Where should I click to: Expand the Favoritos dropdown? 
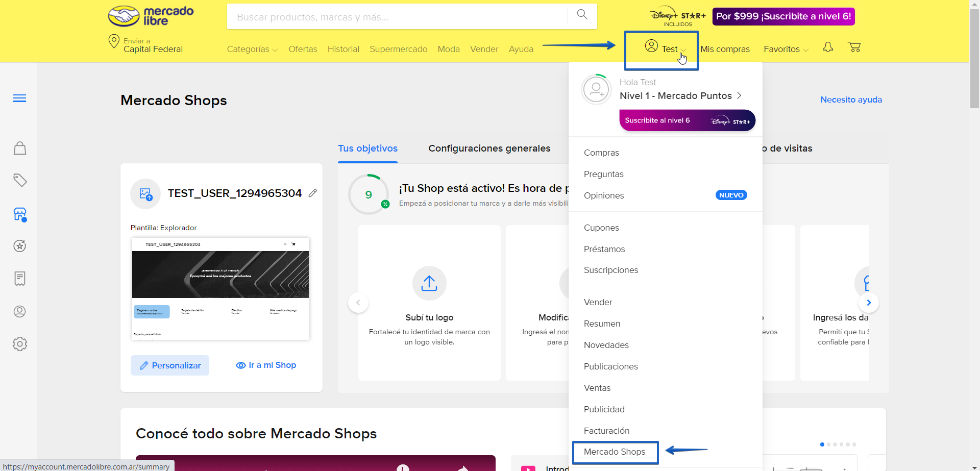click(785, 49)
